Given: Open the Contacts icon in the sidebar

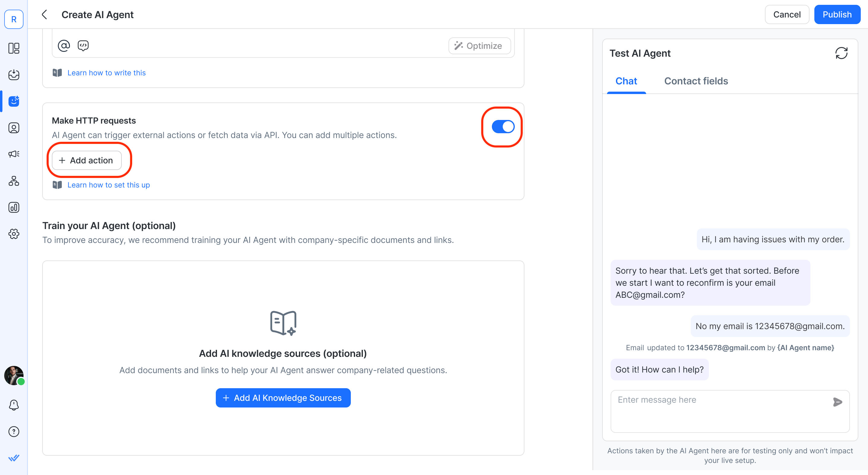Looking at the screenshot, I should tap(14, 128).
